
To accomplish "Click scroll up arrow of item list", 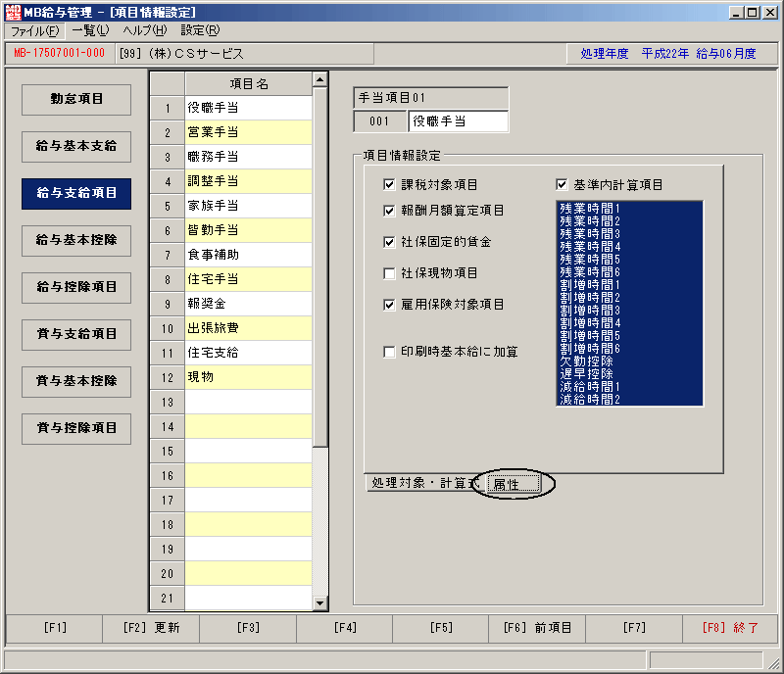I will [x=320, y=79].
